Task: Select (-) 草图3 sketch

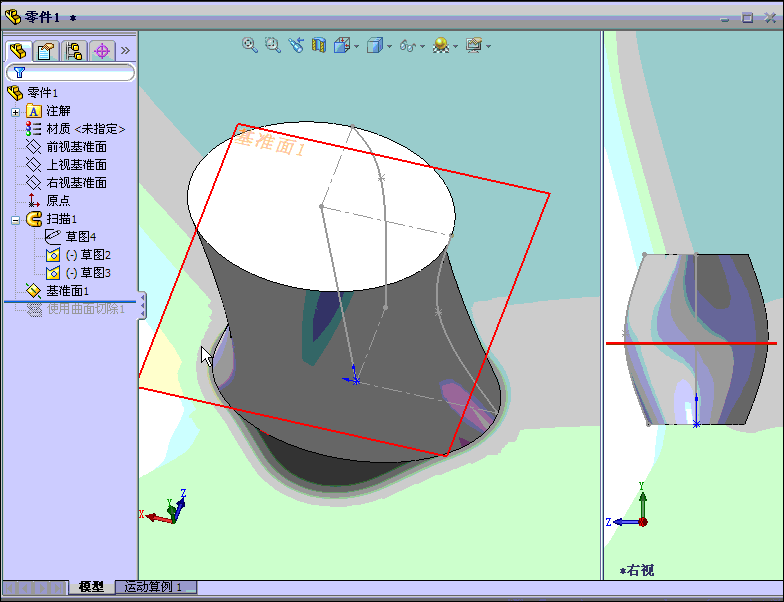Action: (x=88, y=273)
